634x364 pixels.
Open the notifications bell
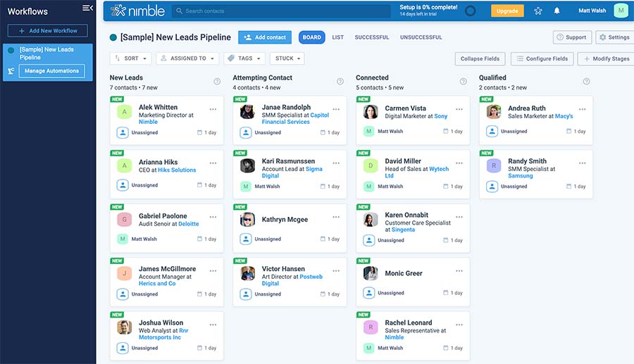(557, 11)
